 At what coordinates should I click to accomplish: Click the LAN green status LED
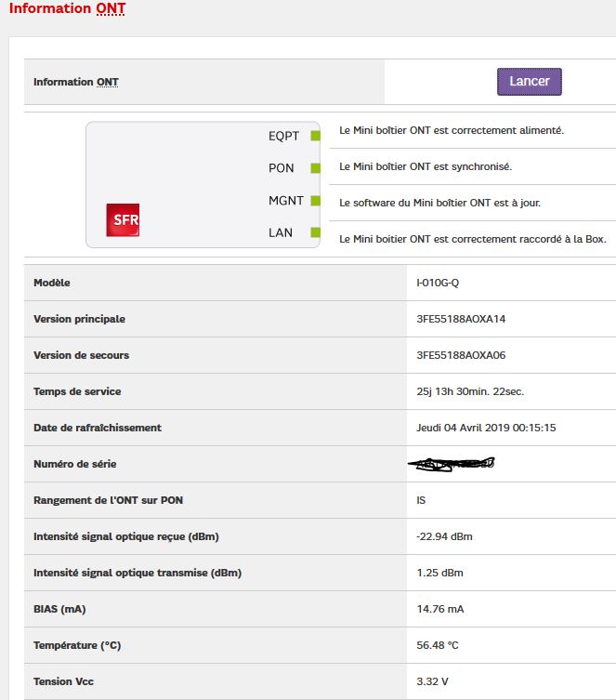pos(315,232)
